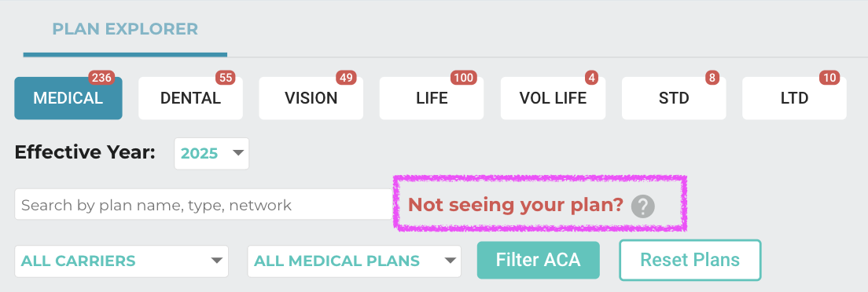Click the 4 badge on Vol Life
The height and width of the screenshot is (292, 868).
pyautogui.click(x=592, y=78)
